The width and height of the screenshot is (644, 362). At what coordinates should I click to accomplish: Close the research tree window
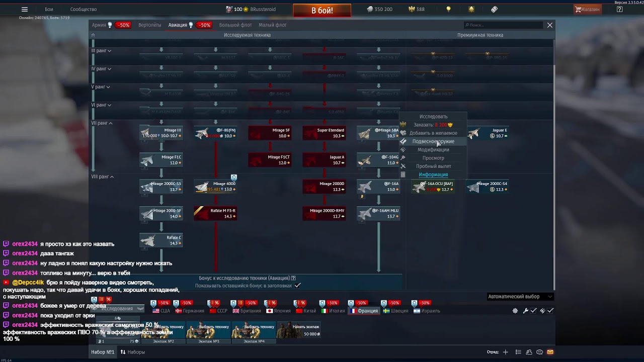550,25
